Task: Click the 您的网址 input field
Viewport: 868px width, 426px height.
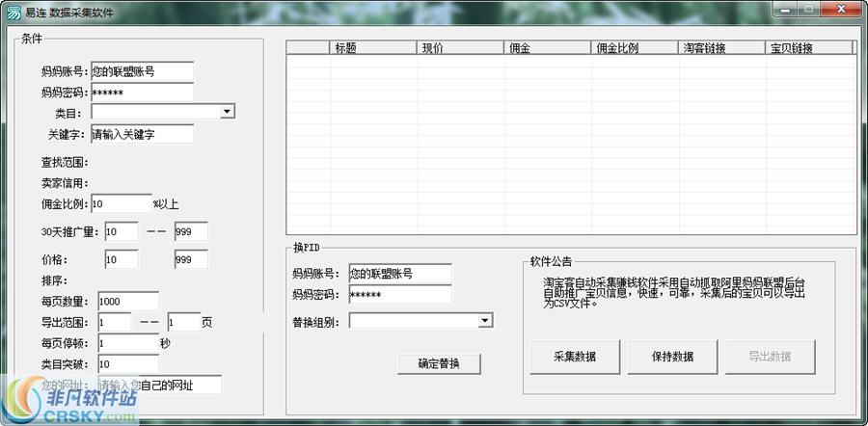Action: coord(159,386)
